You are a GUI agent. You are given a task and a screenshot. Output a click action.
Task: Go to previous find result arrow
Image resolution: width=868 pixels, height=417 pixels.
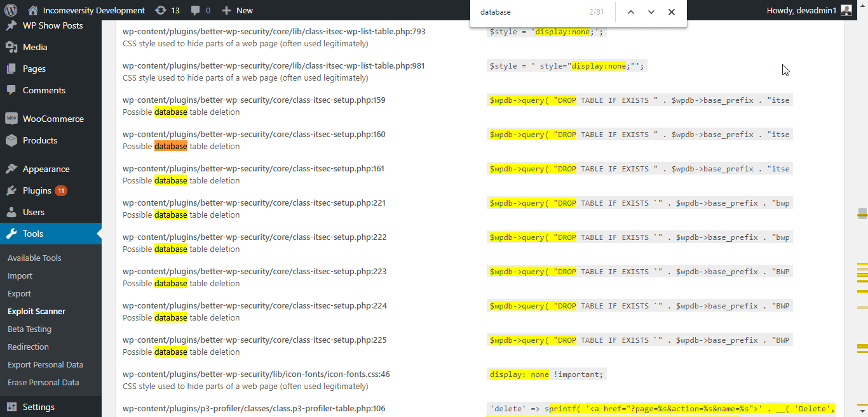point(631,12)
